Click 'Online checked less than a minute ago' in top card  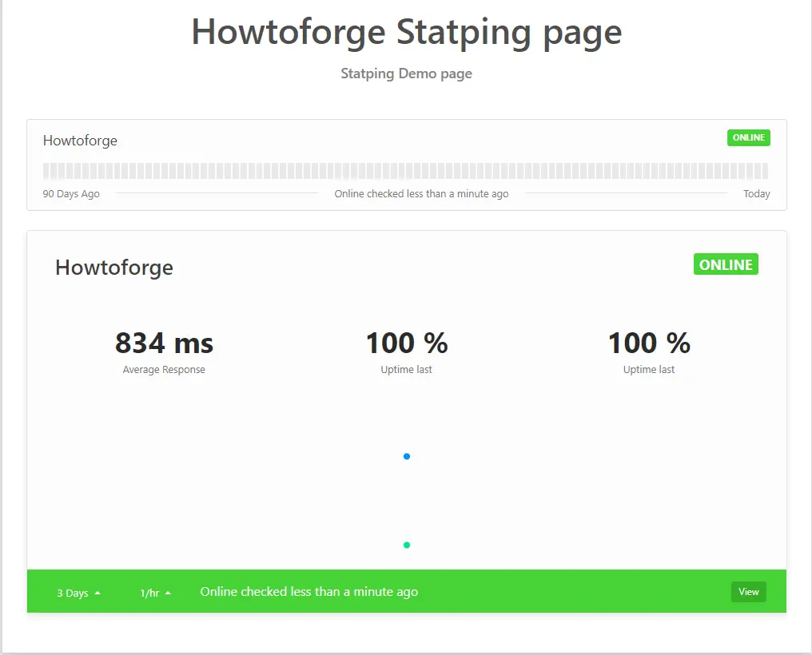[x=421, y=193]
